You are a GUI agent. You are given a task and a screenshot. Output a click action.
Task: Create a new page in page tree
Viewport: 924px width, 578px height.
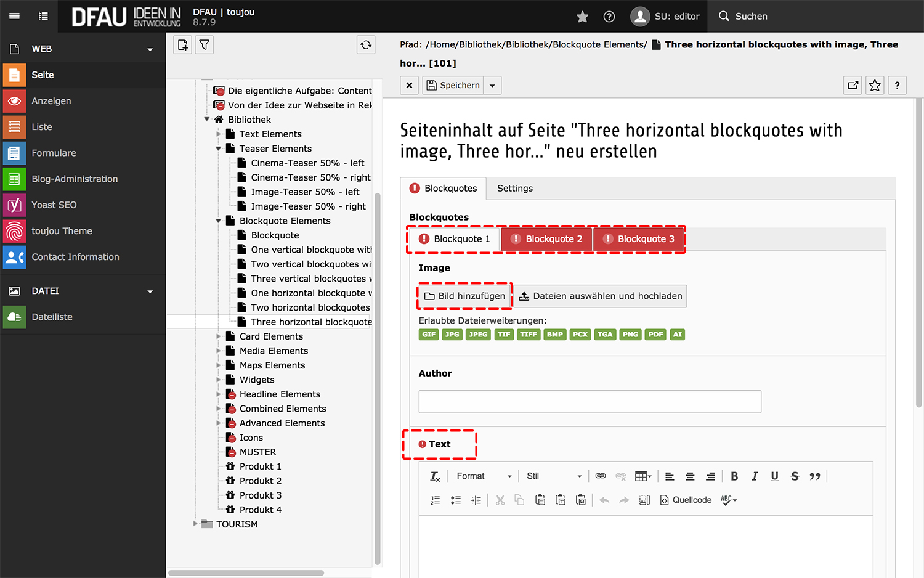click(183, 45)
